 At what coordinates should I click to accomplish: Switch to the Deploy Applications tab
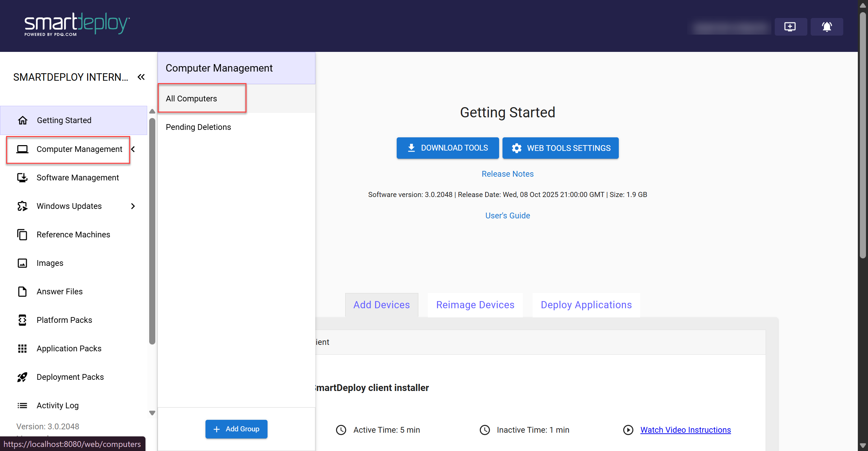(x=586, y=305)
